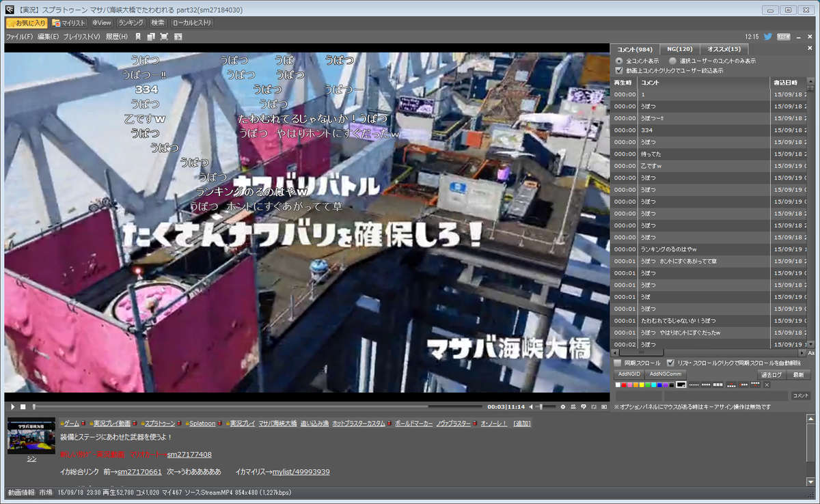Toggle 動画上コメントクリックでユーザー絞込表示 checkbox
The image size is (820, 504).
point(619,70)
